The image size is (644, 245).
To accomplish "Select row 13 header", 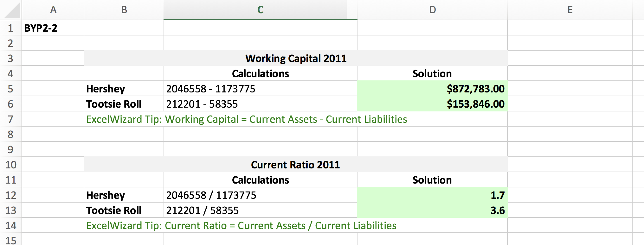I will click(10, 210).
